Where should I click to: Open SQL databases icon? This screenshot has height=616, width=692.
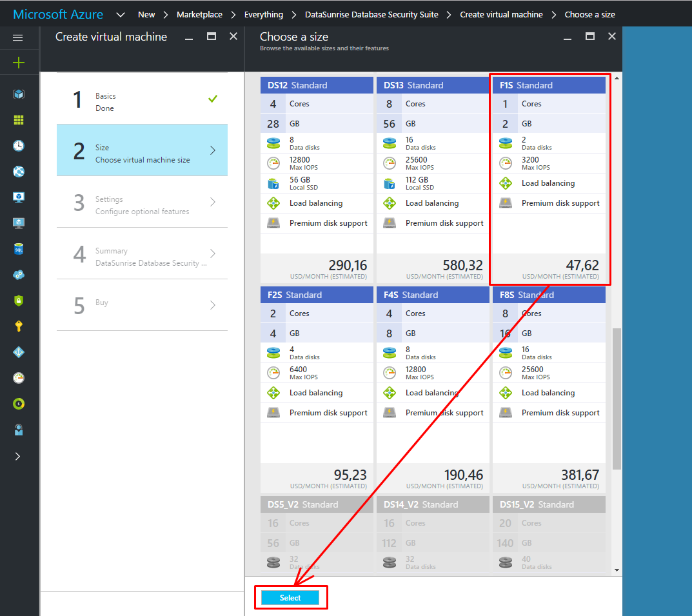[x=19, y=249]
